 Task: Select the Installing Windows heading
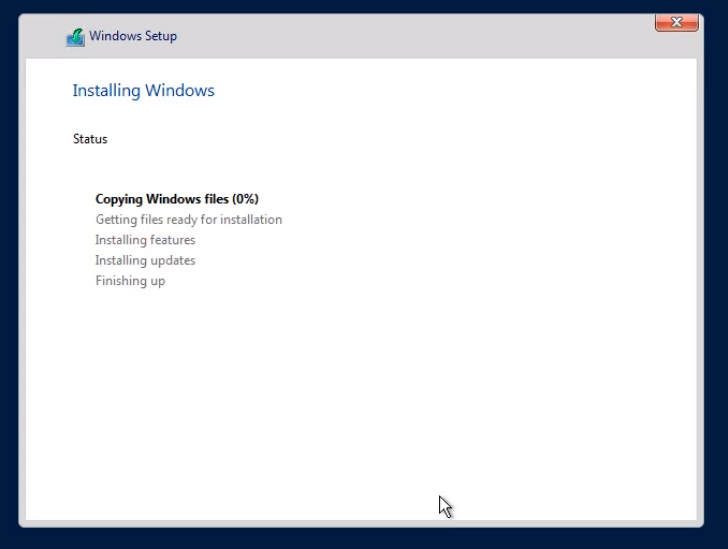tap(143, 90)
